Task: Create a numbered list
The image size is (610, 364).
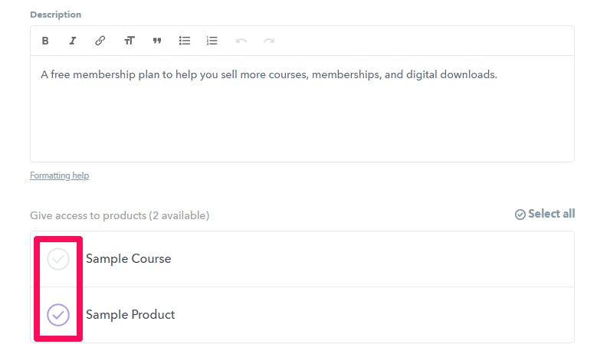Action: click(212, 41)
